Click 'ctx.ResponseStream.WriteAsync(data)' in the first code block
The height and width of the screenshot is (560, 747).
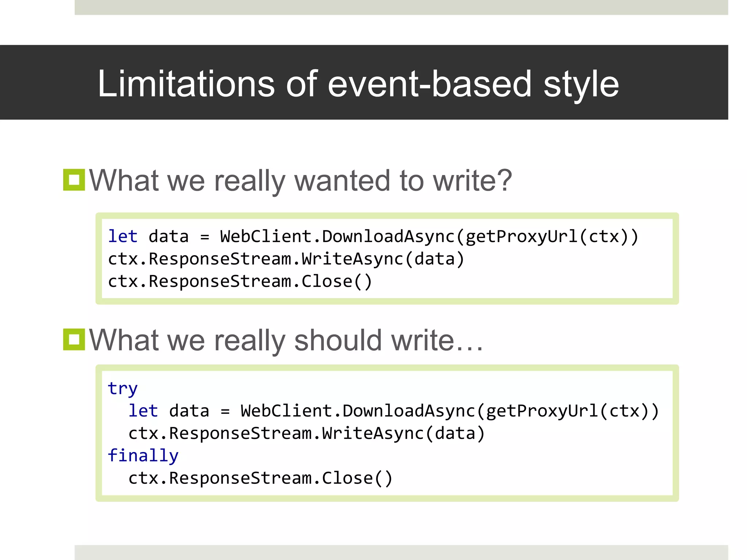pyautogui.click(x=286, y=259)
